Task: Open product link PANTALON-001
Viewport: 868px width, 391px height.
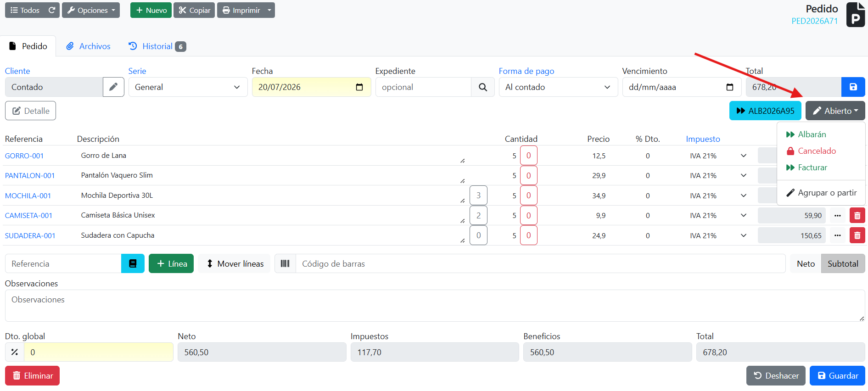Action: pos(30,176)
